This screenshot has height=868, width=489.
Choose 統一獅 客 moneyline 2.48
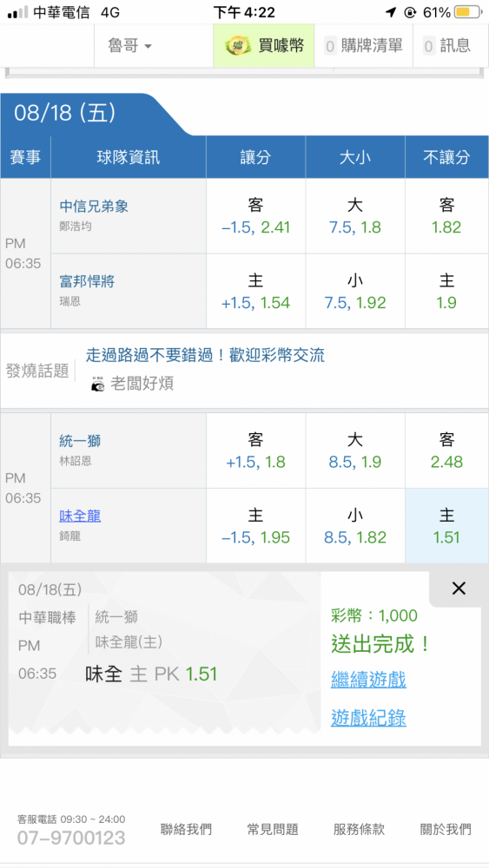coord(447,450)
